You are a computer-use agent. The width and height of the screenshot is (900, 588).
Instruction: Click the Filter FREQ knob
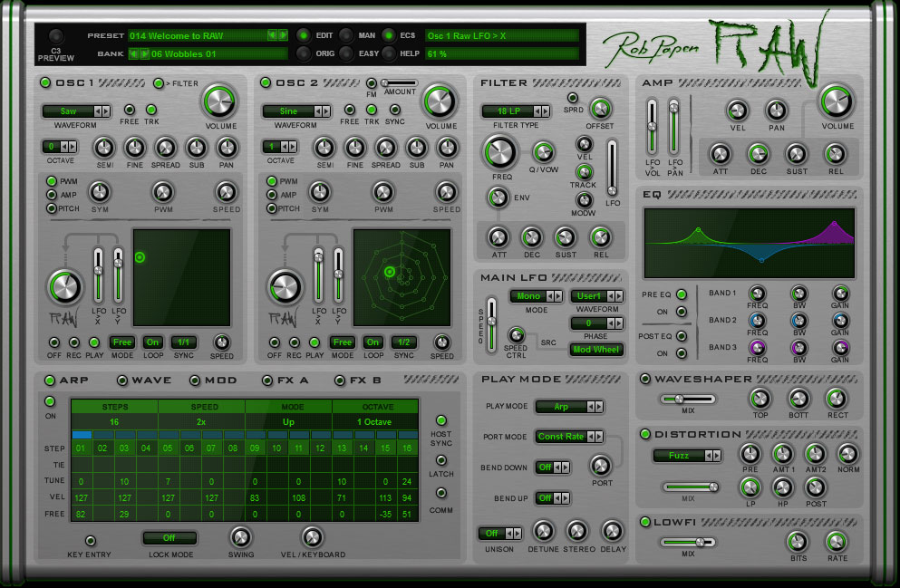[x=498, y=151]
